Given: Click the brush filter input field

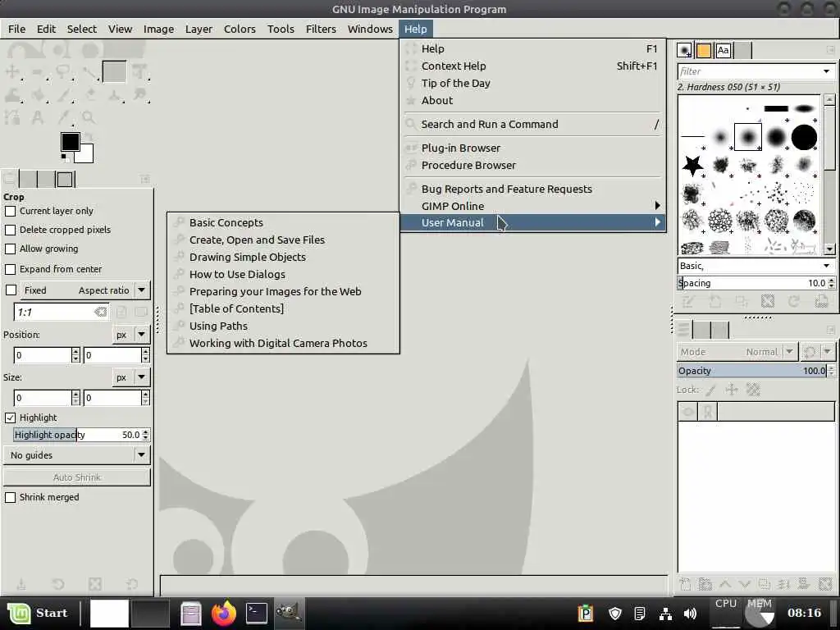Looking at the screenshot, I should tap(748, 71).
